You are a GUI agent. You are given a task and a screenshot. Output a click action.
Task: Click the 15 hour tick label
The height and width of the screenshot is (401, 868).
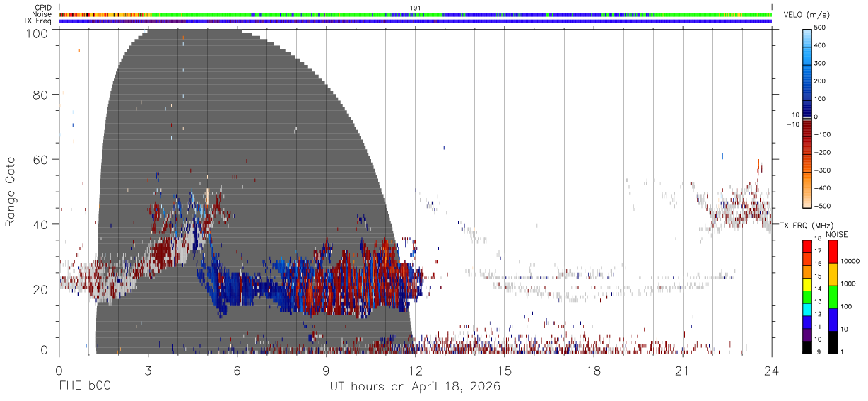tap(505, 371)
